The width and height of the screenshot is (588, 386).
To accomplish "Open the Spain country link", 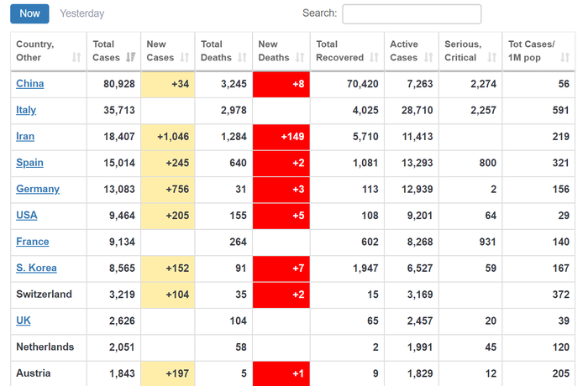I will click(x=29, y=163).
